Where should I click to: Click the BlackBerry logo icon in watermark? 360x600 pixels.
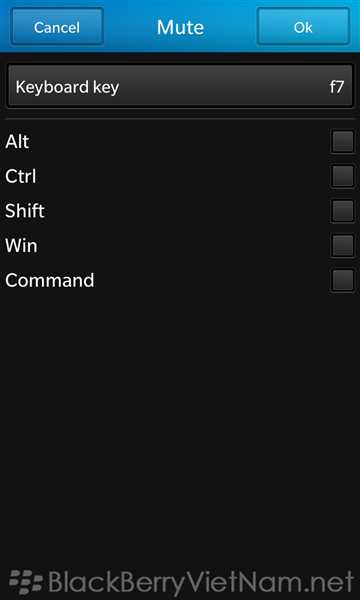(x=26, y=582)
